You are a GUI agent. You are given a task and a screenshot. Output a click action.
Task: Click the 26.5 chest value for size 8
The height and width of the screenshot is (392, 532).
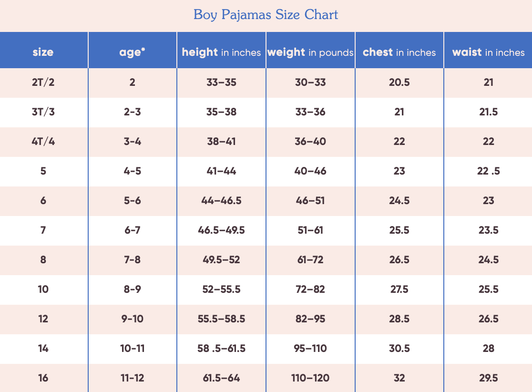399,259
